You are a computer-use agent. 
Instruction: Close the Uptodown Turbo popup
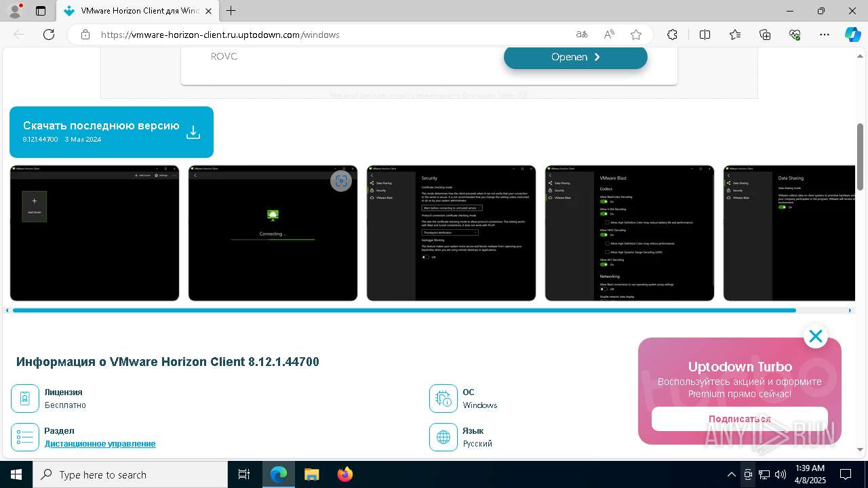click(x=815, y=336)
